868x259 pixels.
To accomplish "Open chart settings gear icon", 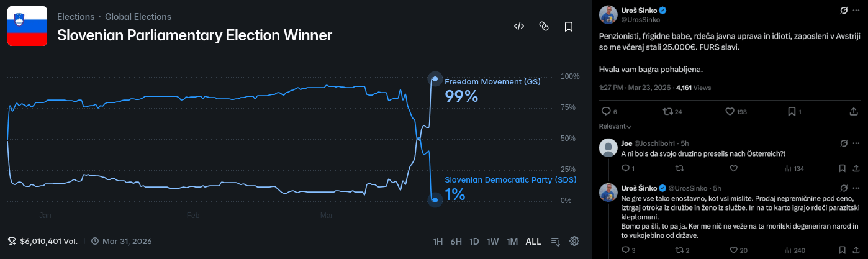I will (574, 241).
